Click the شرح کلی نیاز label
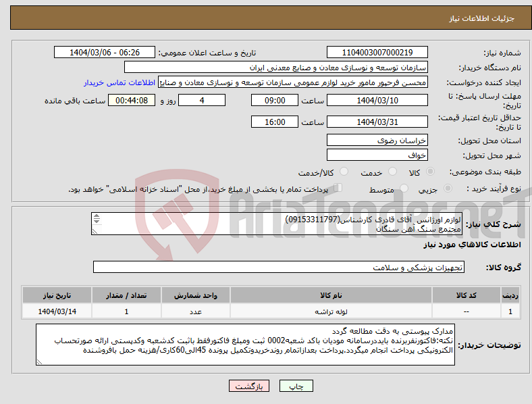 pos(493,224)
